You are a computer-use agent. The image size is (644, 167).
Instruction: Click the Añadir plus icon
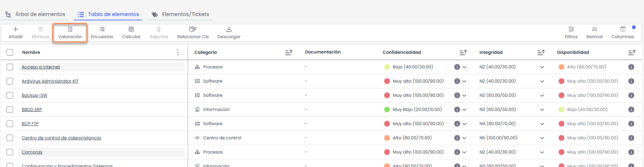pyautogui.click(x=16, y=29)
